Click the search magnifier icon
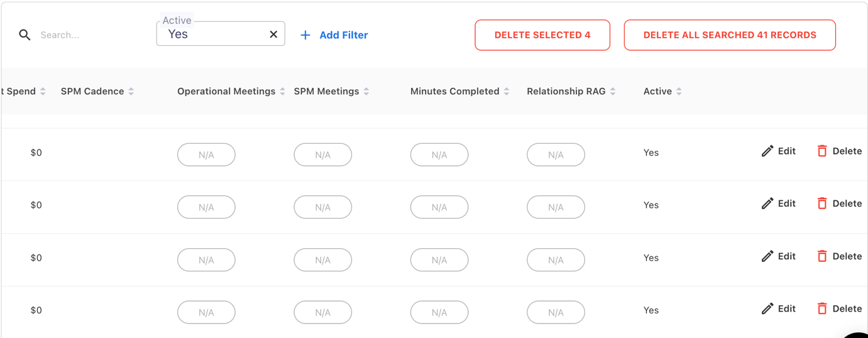The width and height of the screenshot is (868, 338). tap(25, 35)
